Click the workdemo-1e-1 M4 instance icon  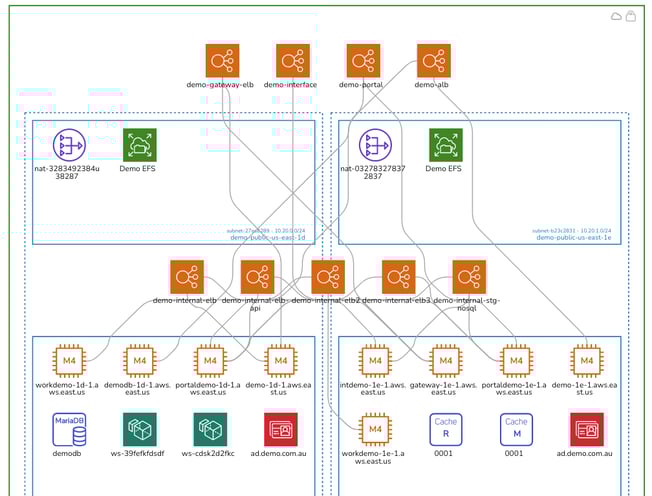coord(375,429)
